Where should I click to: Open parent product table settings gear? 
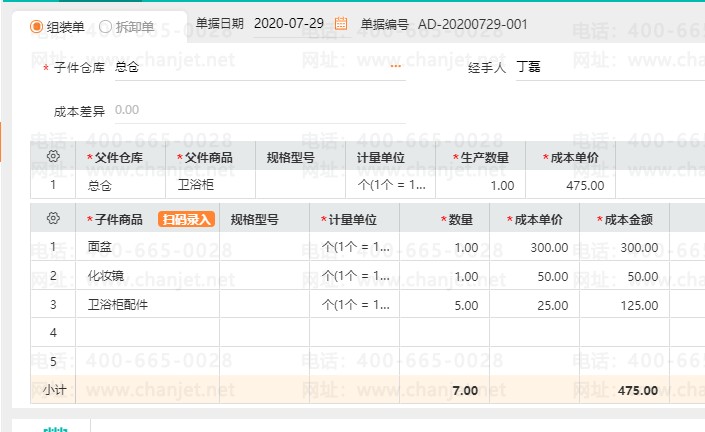[x=53, y=157]
